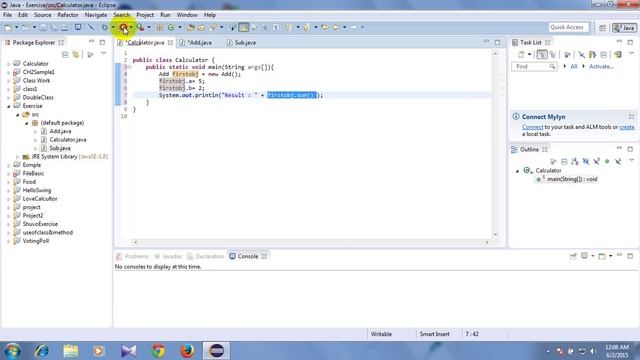Click Collapse All icon in Task List
Viewport: 640px width, 360px height.
point(604,54)
